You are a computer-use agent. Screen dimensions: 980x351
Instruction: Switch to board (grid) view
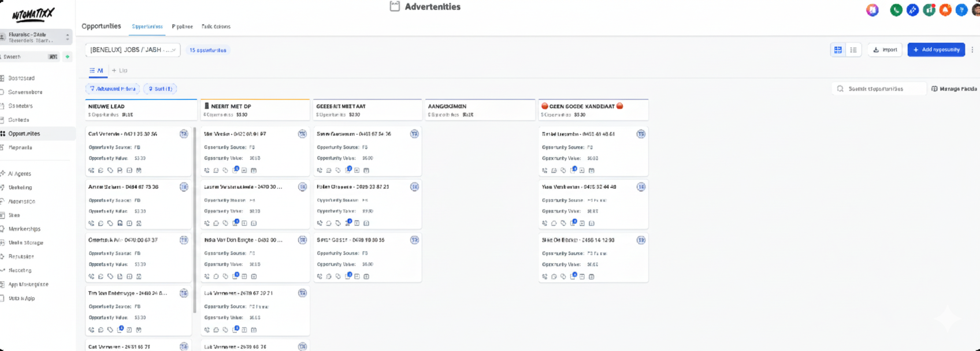coord(838,50)
